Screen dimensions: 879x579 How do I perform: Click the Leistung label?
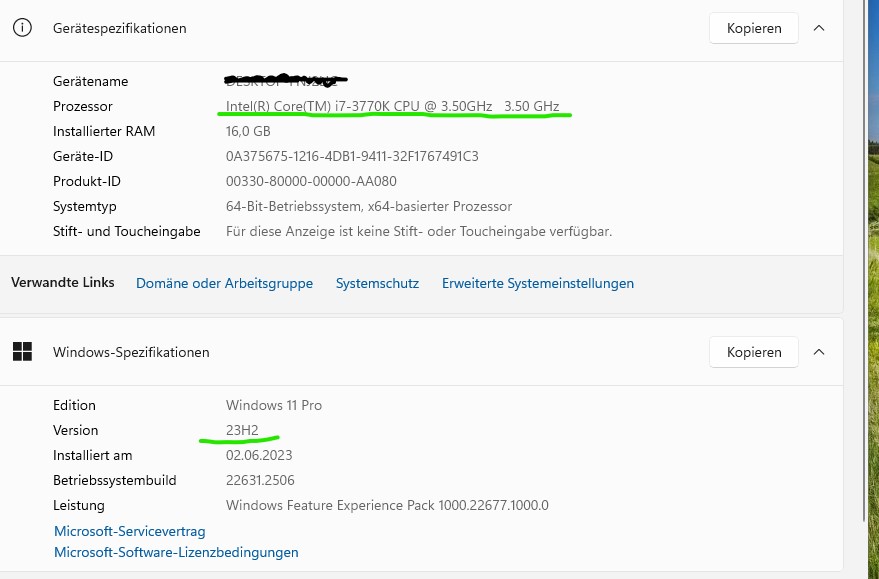(x=78, y=505)
